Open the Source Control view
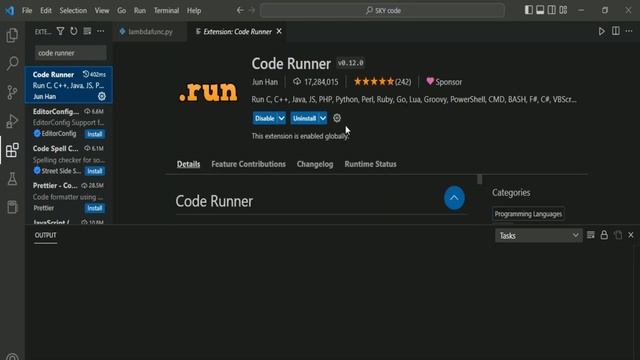Viewport: 640px width, 360px height. coord(12,92)
